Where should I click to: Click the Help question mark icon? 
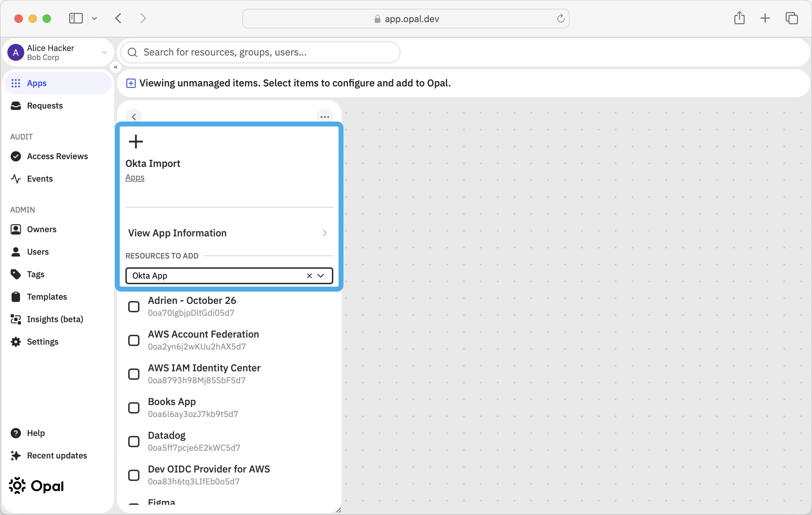point(16,433)
